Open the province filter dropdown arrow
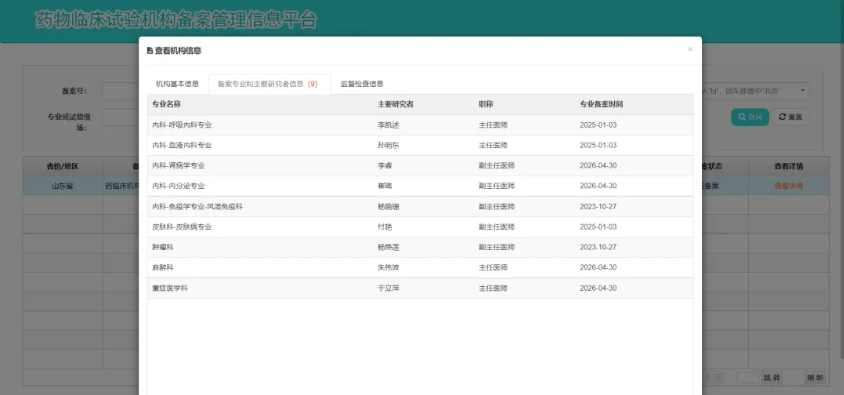The height and width of the screenshot is (395, 844). coord(803,91)
